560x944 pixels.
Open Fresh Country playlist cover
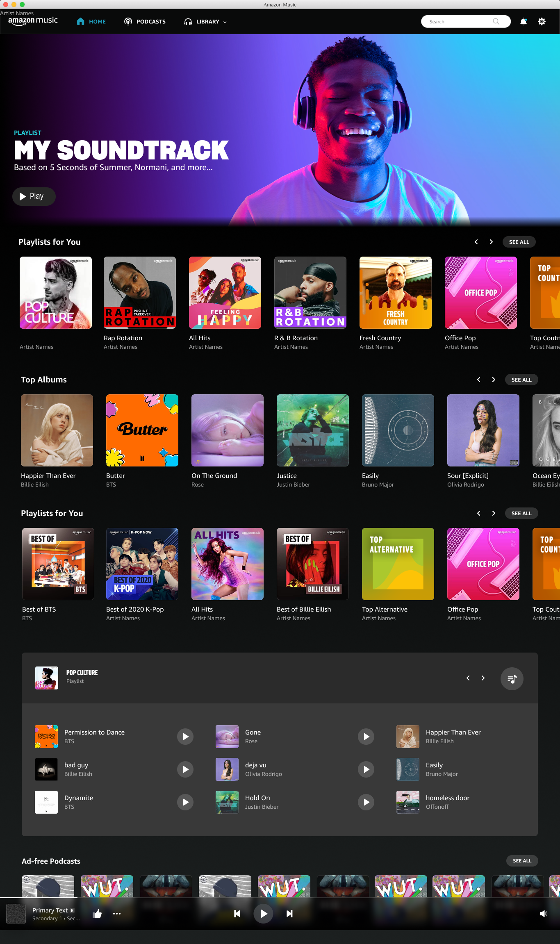(396, 293)
